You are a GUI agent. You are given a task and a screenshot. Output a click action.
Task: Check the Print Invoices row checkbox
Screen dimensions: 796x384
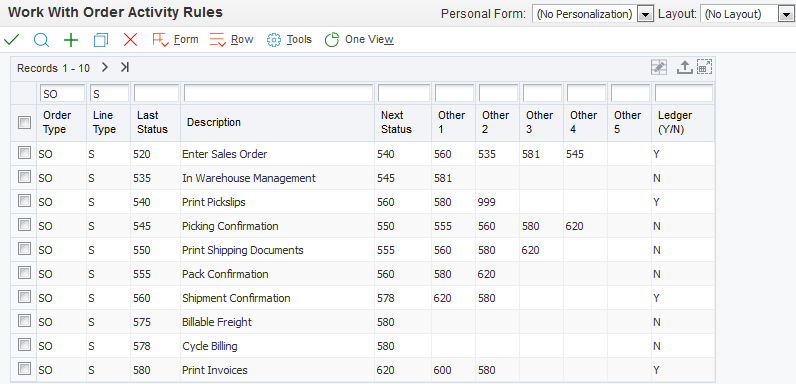(x=24, y=368)
